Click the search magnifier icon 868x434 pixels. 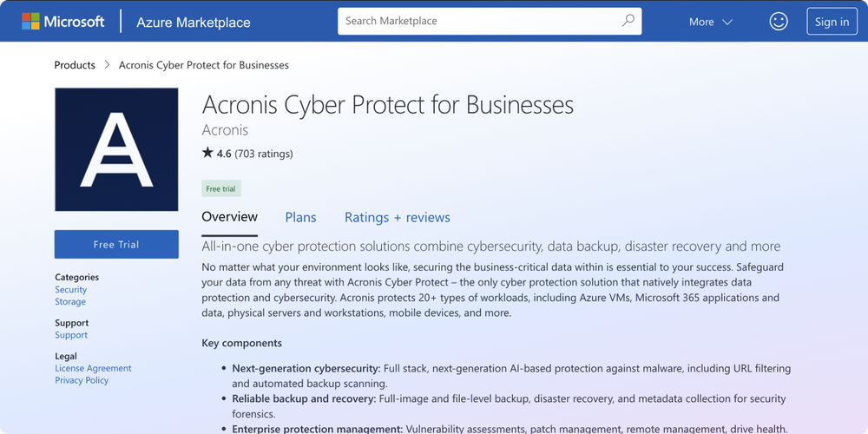coord(628,21)
